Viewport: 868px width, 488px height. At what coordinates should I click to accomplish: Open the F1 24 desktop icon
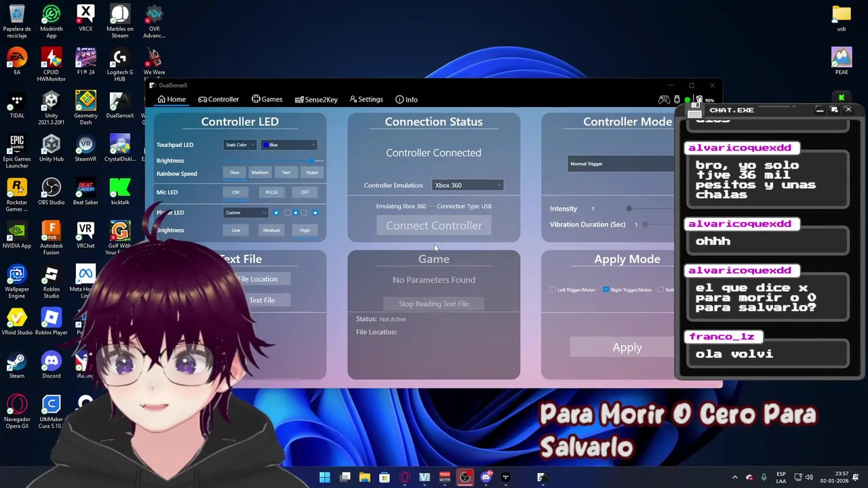click(x=85, y=61)
